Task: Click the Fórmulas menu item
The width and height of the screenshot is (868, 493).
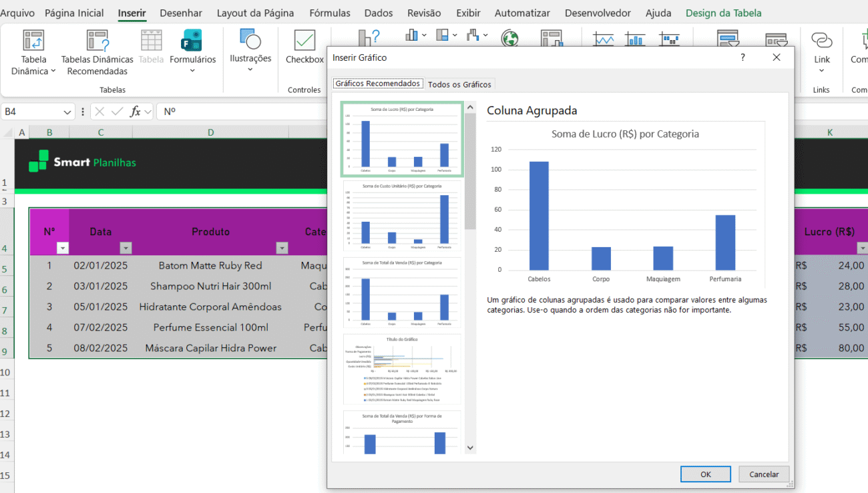Action: [329, 13]
